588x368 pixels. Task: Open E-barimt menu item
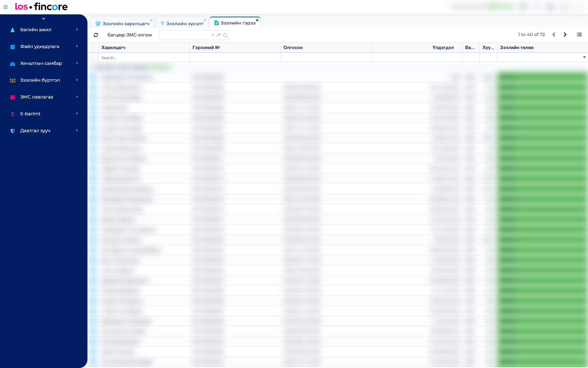tap(44, 114)
